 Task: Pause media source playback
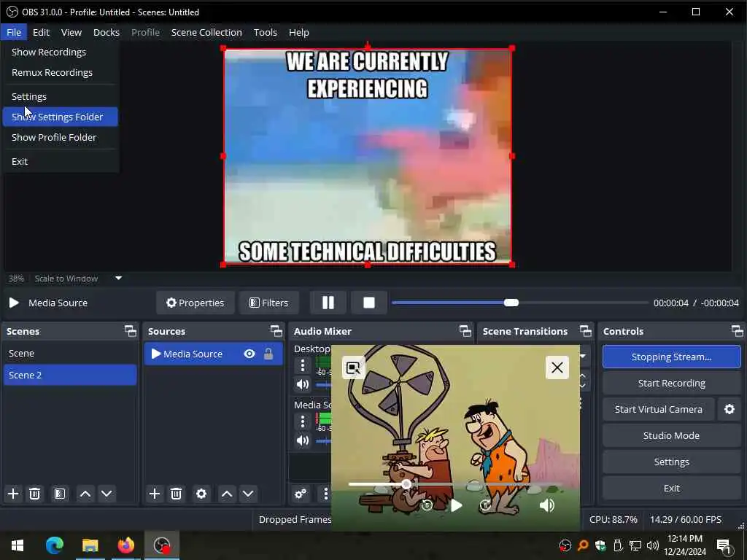328,303
